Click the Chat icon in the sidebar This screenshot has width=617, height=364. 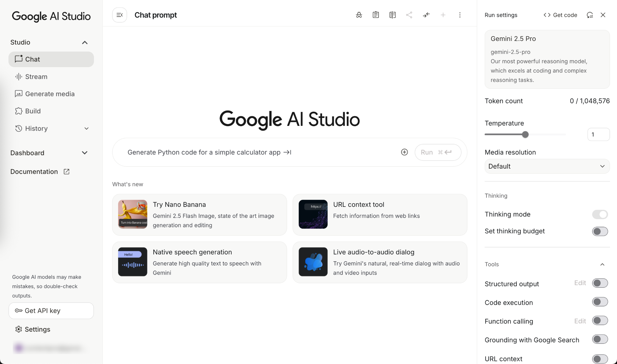(19, 59)
